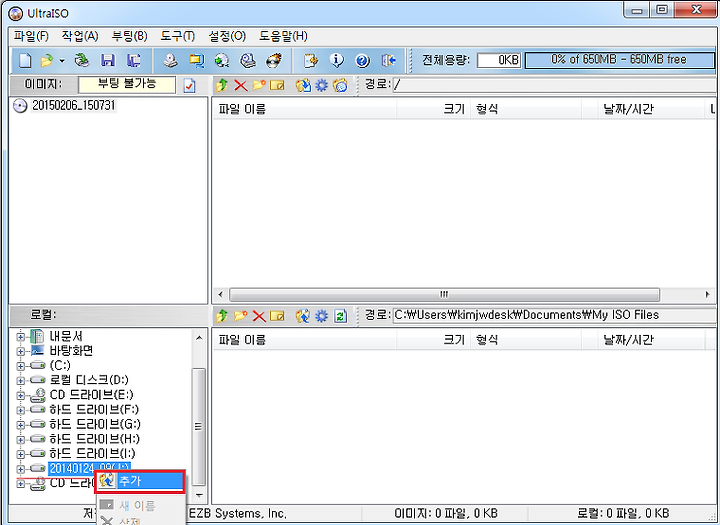Click the red X delete icon in local pane

click(259, 316)
